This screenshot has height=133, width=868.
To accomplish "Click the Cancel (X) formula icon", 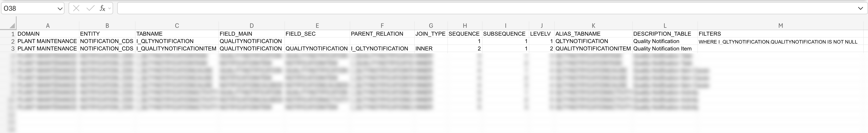I will pos(76,8).
